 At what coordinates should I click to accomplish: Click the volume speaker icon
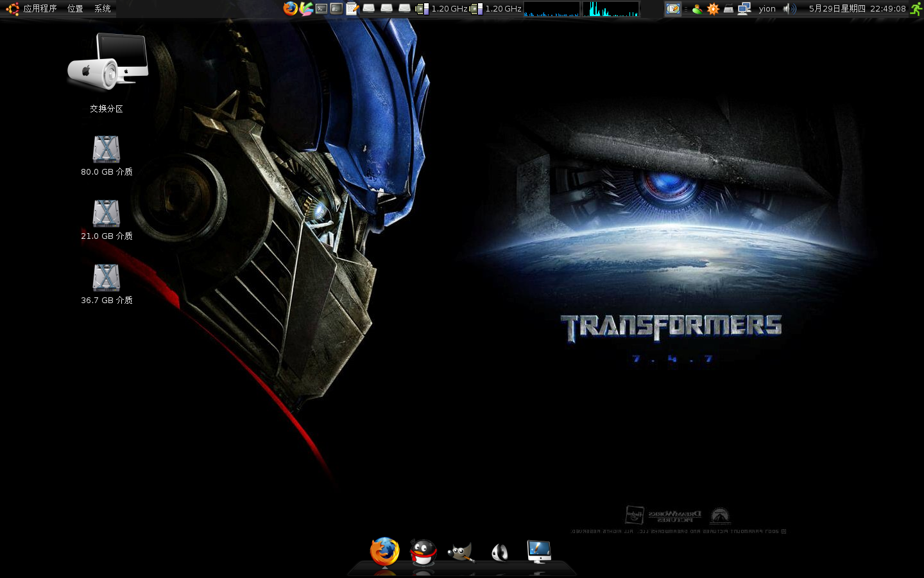click(x=789, y=8)
